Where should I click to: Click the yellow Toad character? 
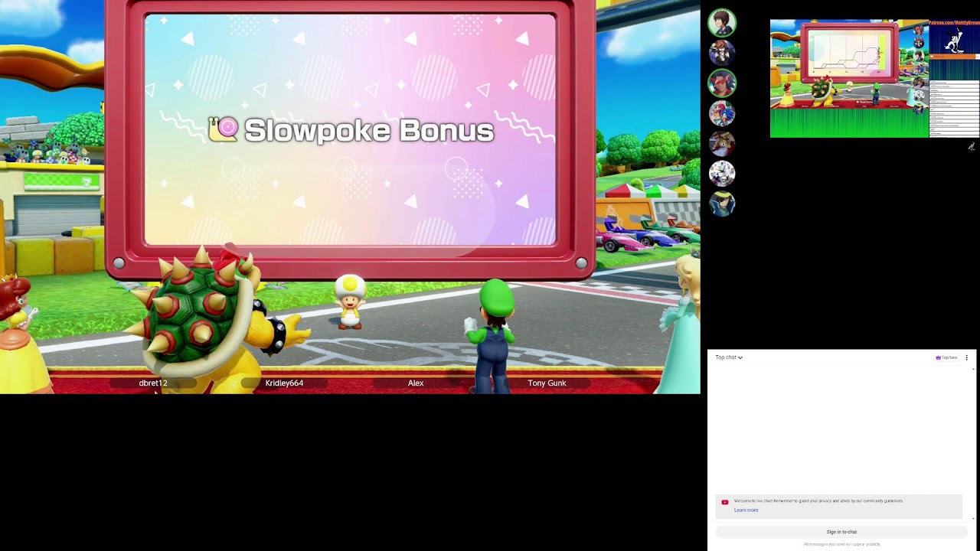tap(350, 302)
